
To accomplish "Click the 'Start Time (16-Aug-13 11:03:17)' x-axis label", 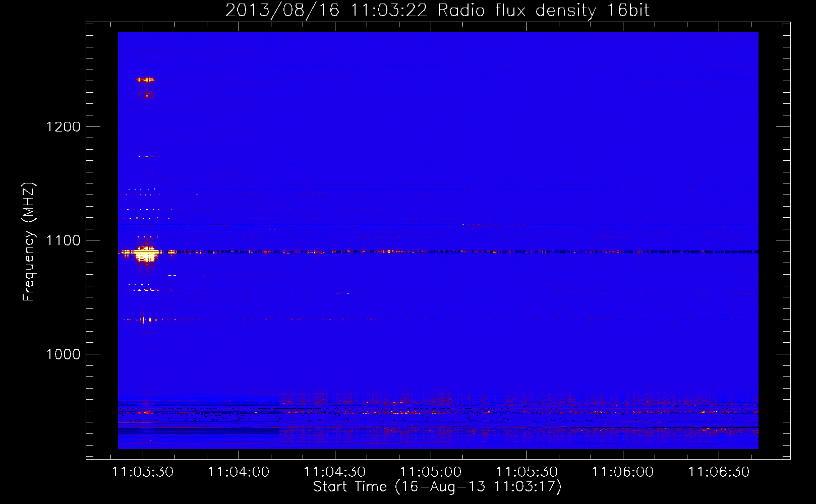I will (x=437, y=487).
